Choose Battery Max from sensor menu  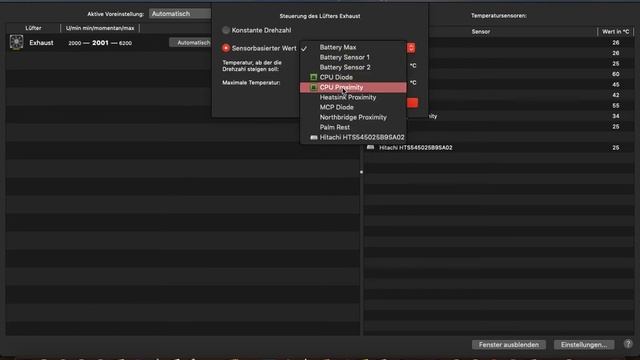click(x=353, y=47)
